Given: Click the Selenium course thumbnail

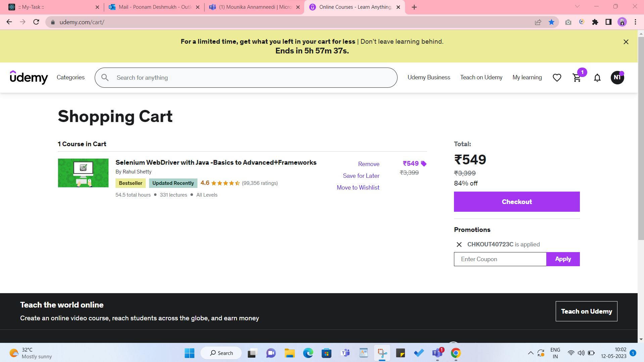Looking at the screenshot, I should point(83,173).
